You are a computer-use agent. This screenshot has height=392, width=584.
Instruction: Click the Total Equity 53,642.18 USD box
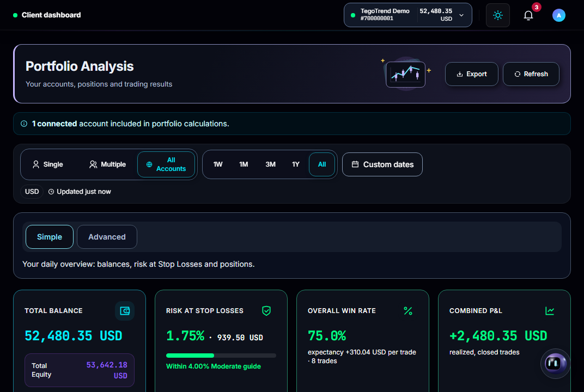80,370
